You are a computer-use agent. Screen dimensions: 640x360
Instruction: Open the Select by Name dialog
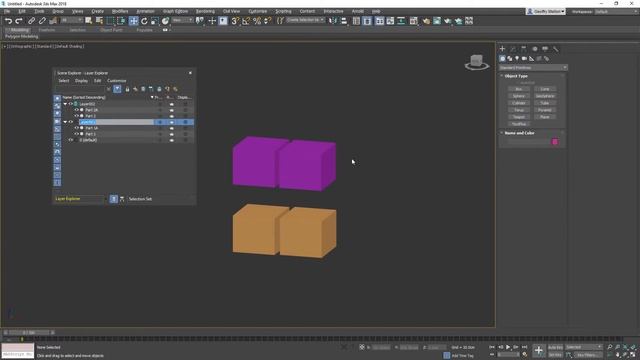point(99,21)
